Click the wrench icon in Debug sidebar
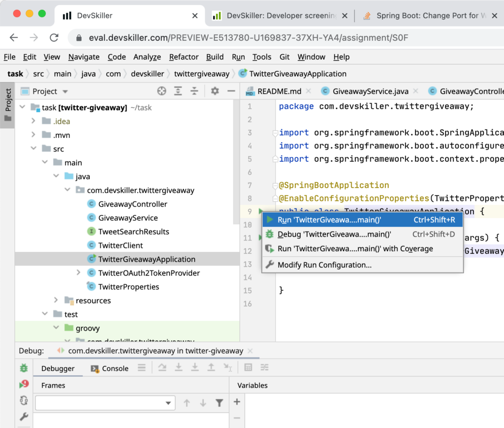Screen dimensions: 504x428 click(24, 417)
